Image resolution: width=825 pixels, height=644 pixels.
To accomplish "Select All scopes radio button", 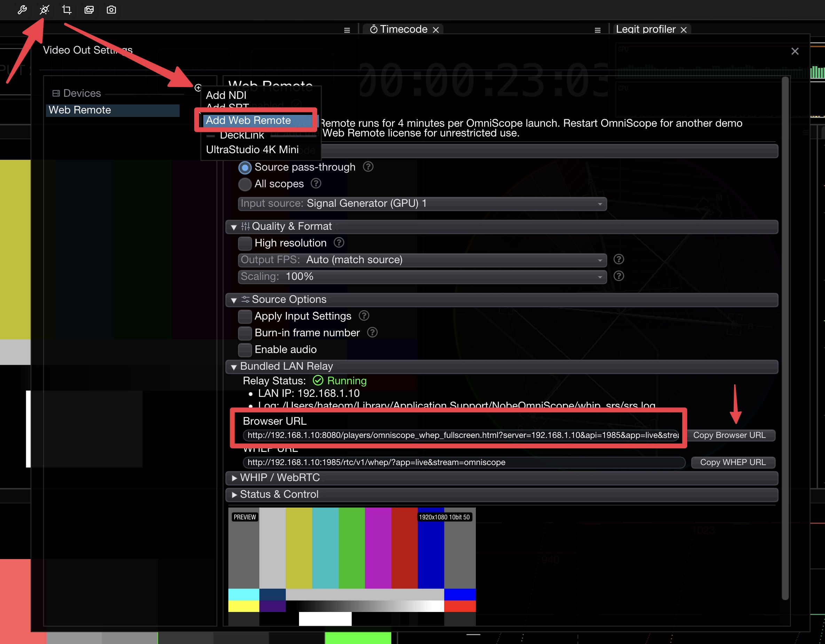I will tap(245, 184).
